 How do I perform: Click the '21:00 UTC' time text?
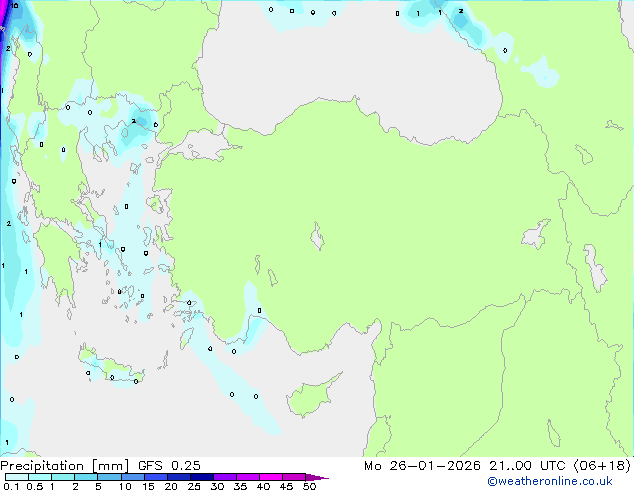point(527,466)
